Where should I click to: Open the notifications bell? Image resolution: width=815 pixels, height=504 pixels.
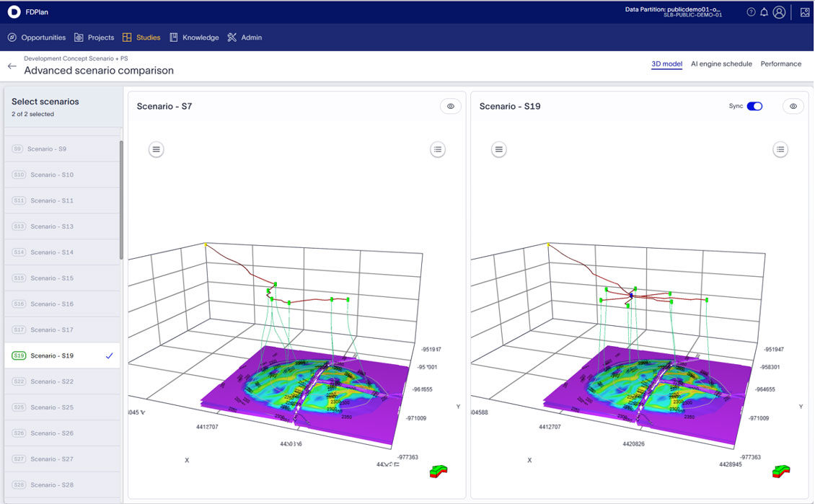click(x=764, y=12)
